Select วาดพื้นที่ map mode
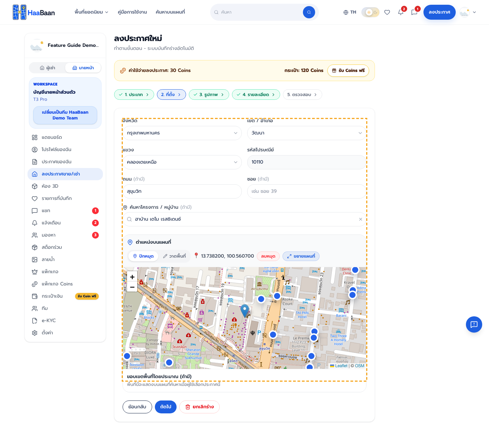Screen dimensions: 489x448 (174, 256)
